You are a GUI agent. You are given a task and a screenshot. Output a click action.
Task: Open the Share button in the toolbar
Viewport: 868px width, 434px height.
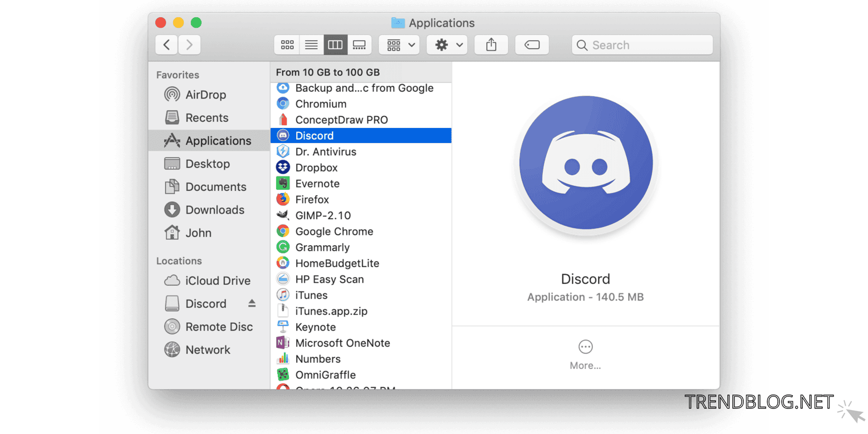(x=491, y=45)
